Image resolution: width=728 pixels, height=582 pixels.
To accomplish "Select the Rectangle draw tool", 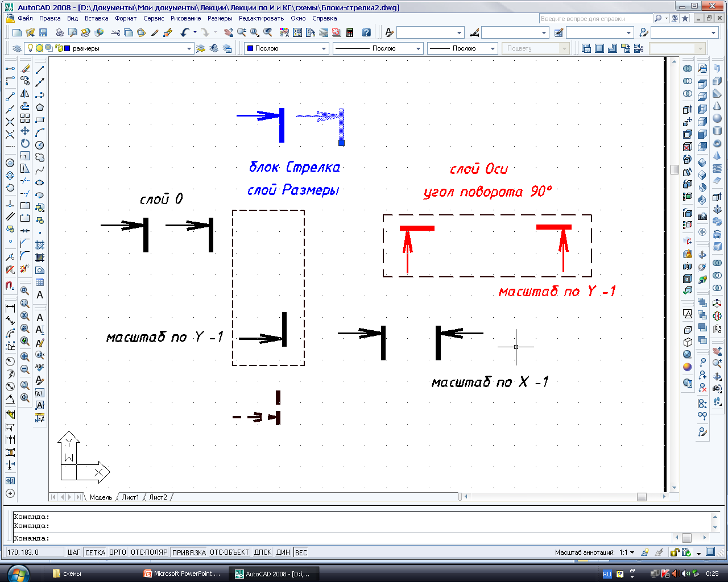I will pyautogui.click(x=40, y=120).
